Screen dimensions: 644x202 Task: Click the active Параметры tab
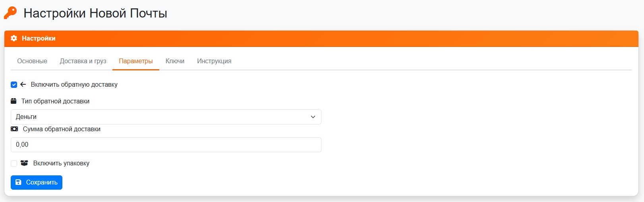(136, 61)
